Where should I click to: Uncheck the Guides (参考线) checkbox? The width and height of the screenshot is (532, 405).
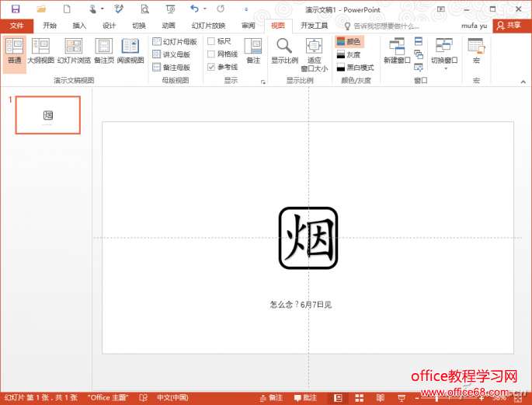(x=211, y=68)
